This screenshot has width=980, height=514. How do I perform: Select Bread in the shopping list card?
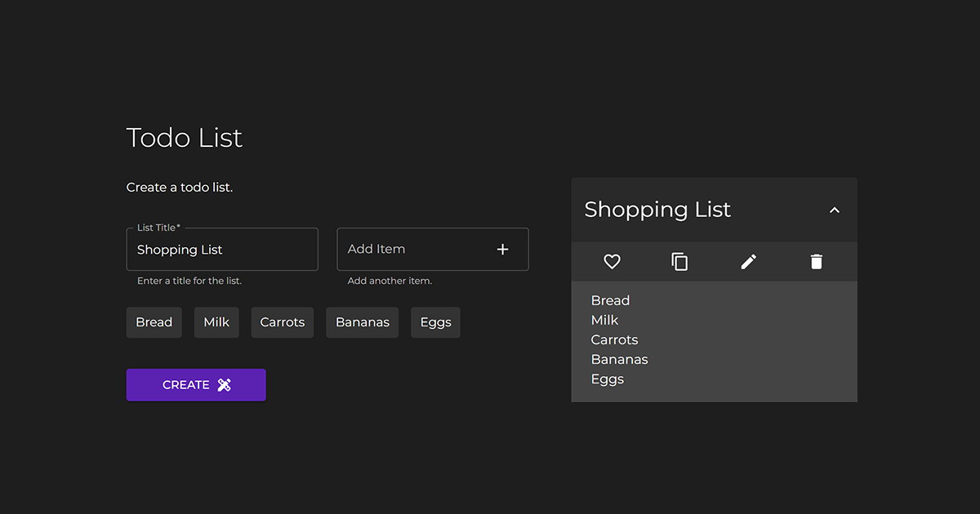click(x=610, y=300)
